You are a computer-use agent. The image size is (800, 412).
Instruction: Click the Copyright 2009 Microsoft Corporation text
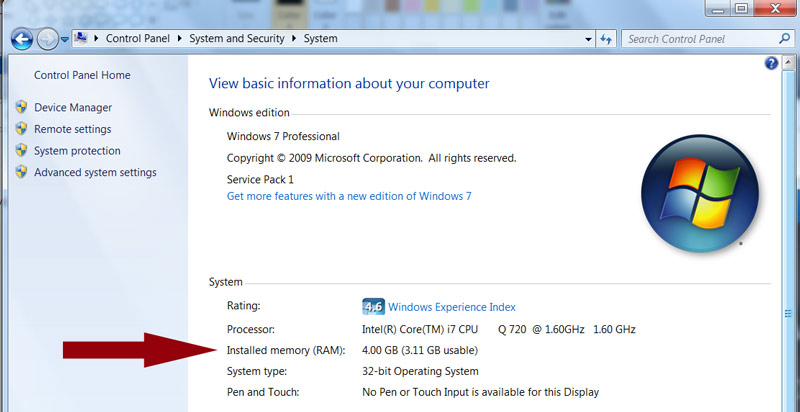click(371, 158)
